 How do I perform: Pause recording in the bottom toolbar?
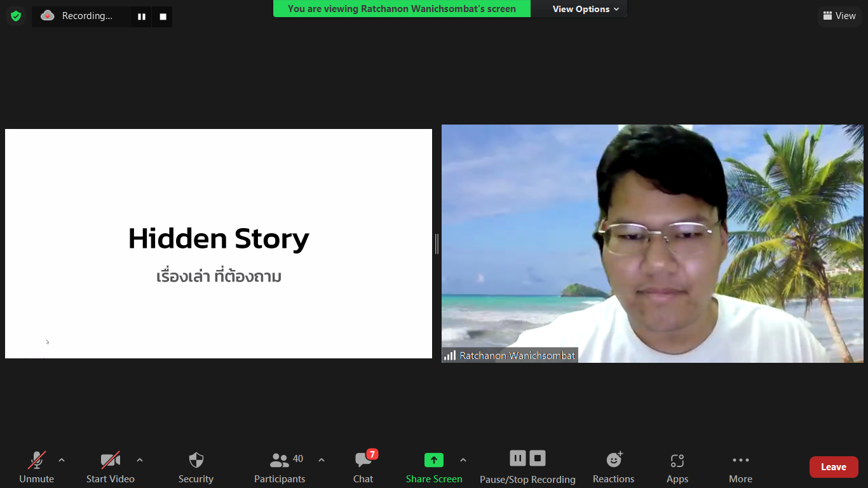[518, 458]
